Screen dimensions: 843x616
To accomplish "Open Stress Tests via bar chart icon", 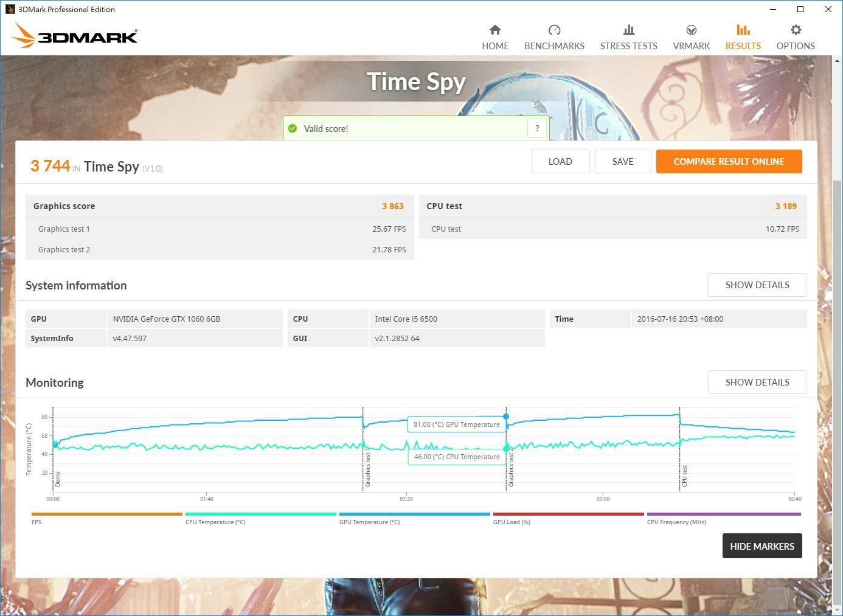I will (629, 30).
